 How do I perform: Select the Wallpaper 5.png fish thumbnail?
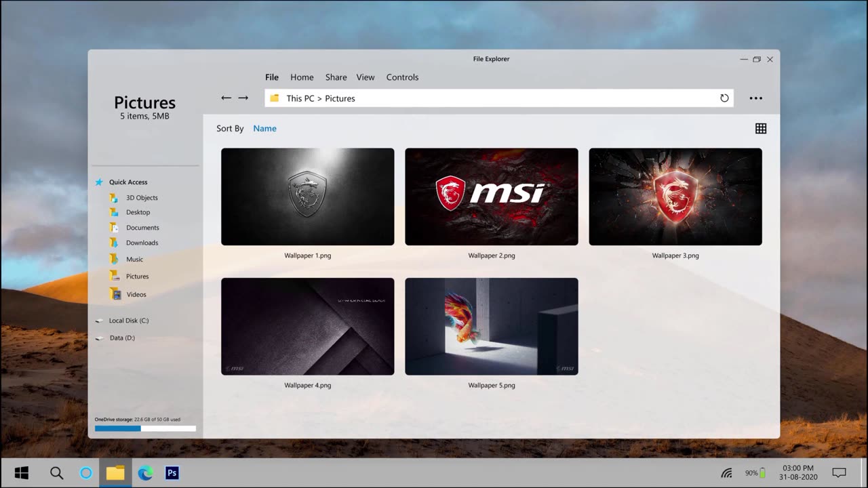point(492,327)
